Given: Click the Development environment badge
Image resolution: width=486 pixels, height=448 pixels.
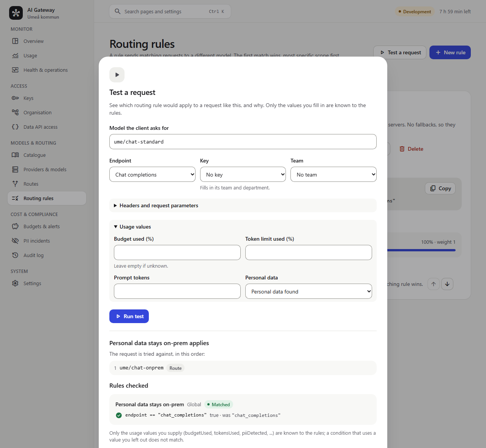Looking at the screenshot, I should point(415,11).
